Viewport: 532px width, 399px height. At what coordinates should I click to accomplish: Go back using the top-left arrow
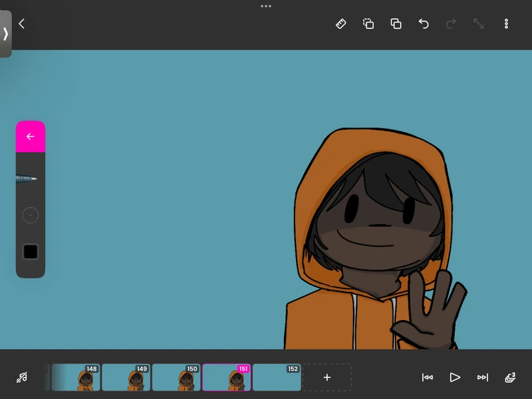21,24
